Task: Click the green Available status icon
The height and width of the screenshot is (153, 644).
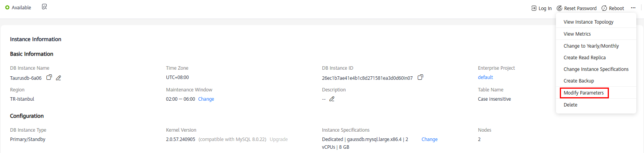Action: tap(7, 7)
